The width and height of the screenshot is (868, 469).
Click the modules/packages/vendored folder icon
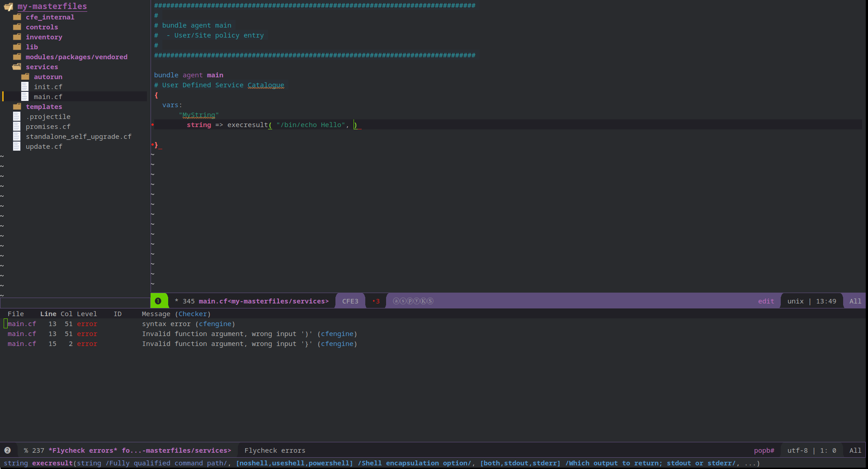(17, 57)
